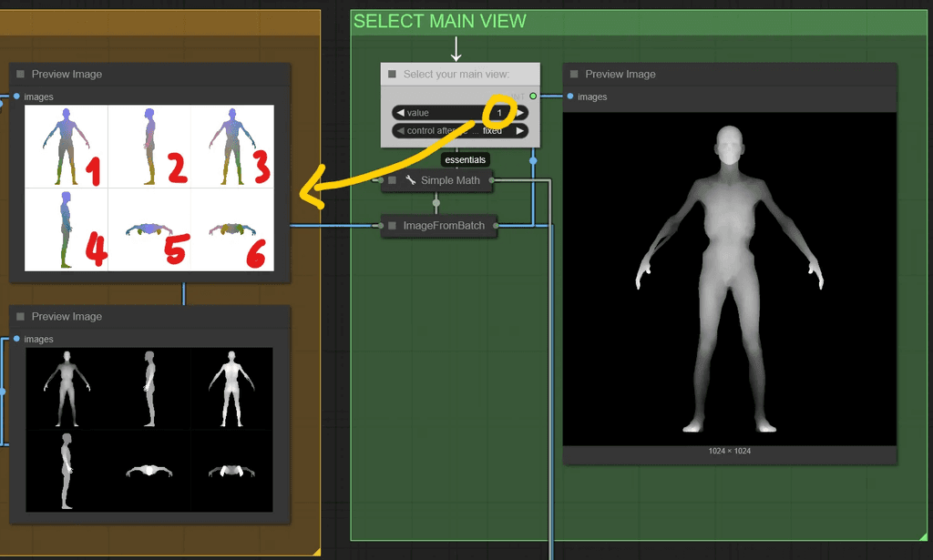
Task: Click the output socket of the Simple Math node
Action: (492, 180)
